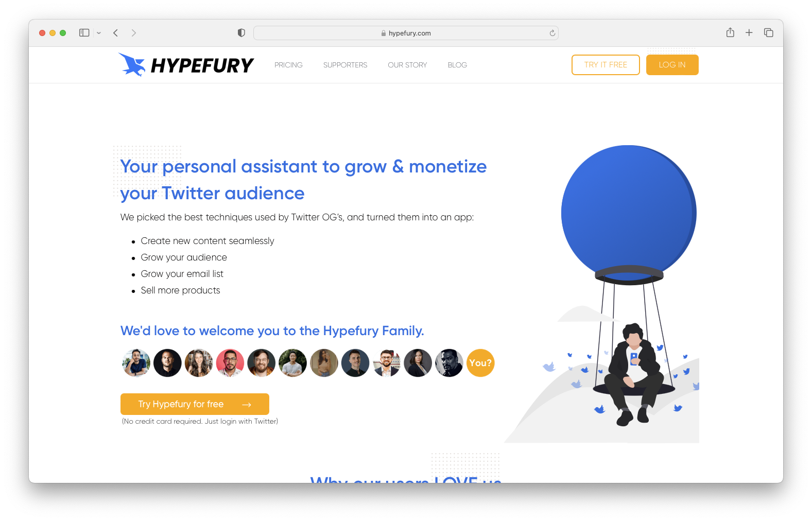
Task: Show the tab overview icon
Action: (769, 32)
